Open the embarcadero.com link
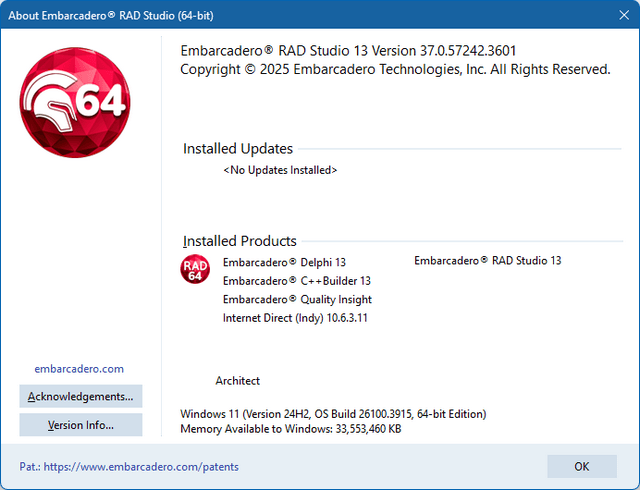Screen dimensions: 640x490 tap(79, 368)
